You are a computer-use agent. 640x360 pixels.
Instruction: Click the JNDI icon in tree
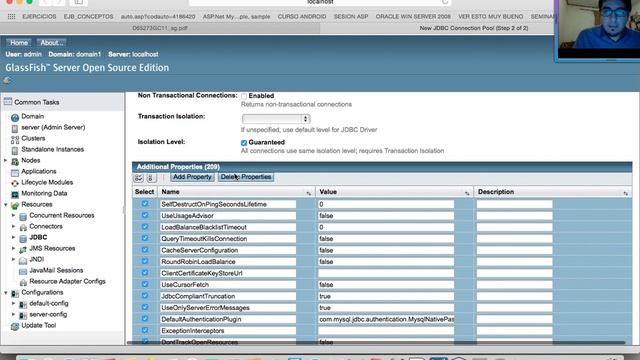tap(23, 261)
